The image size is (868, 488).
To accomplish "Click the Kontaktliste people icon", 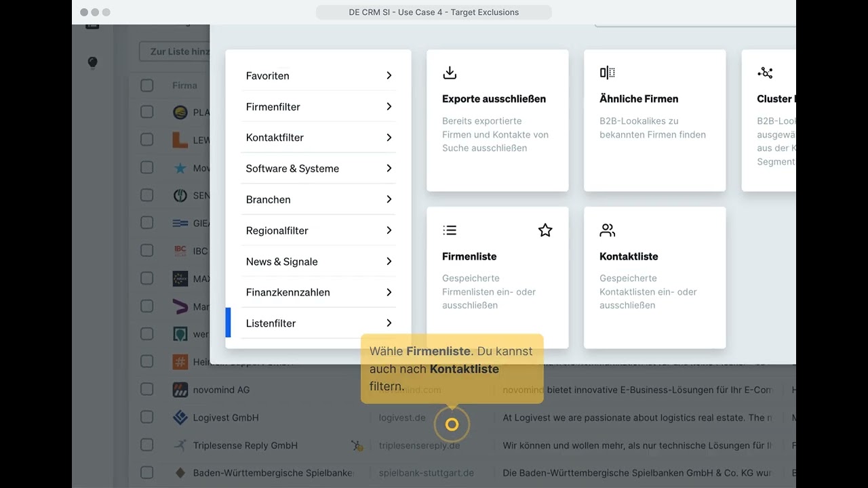I will [x=608, y=230].
